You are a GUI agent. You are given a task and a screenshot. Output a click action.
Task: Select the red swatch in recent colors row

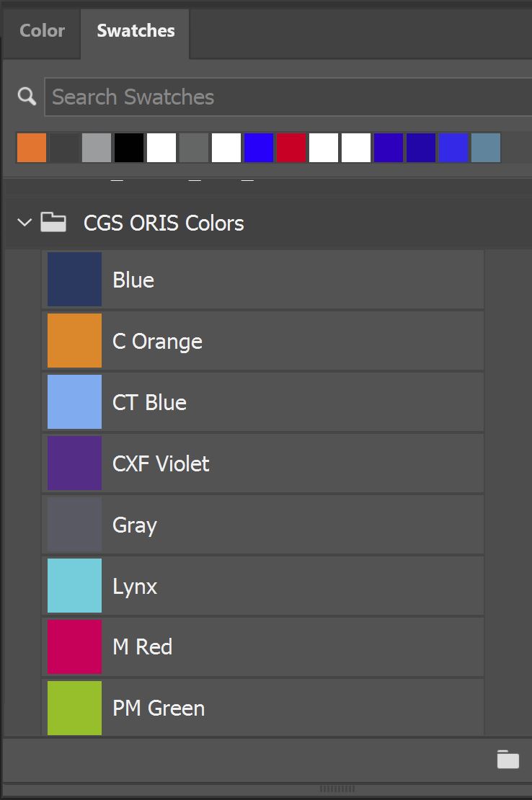tap(291, 148)
